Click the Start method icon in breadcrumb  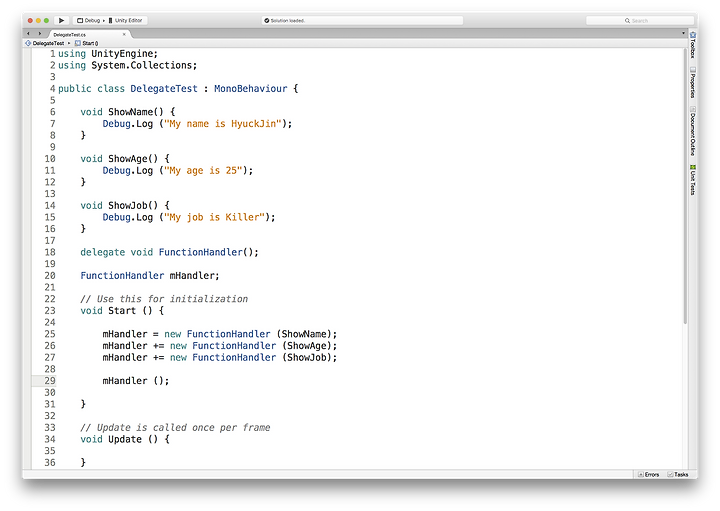pos(78,43)
